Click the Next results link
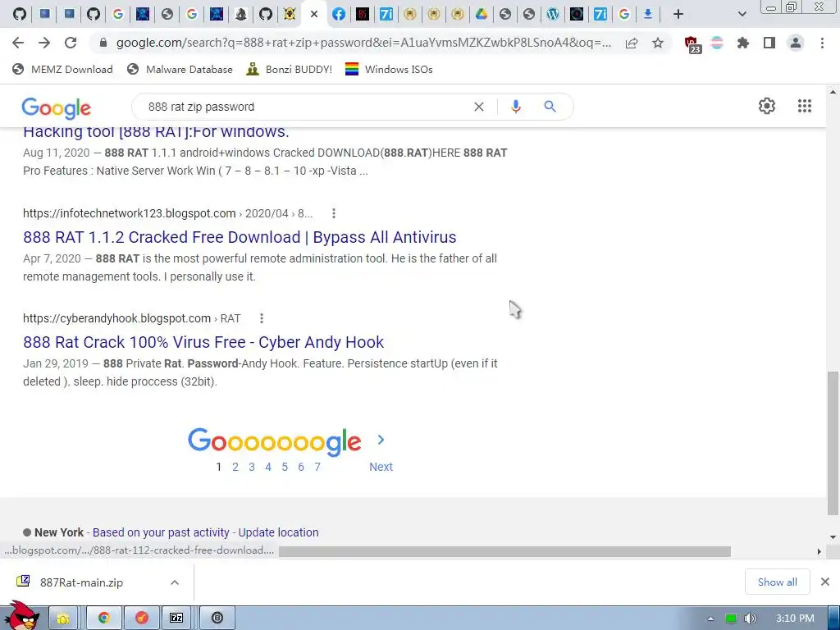 coord(381,467)
